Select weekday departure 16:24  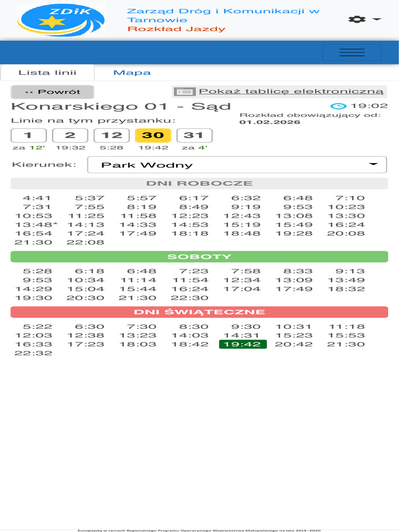pyautogui.click(x=346, y=225)
